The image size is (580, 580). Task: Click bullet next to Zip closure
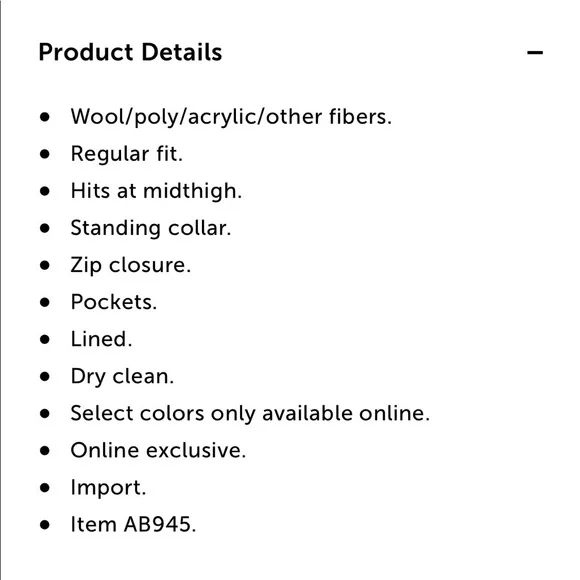pyautogui.click(x=45, y=265)
